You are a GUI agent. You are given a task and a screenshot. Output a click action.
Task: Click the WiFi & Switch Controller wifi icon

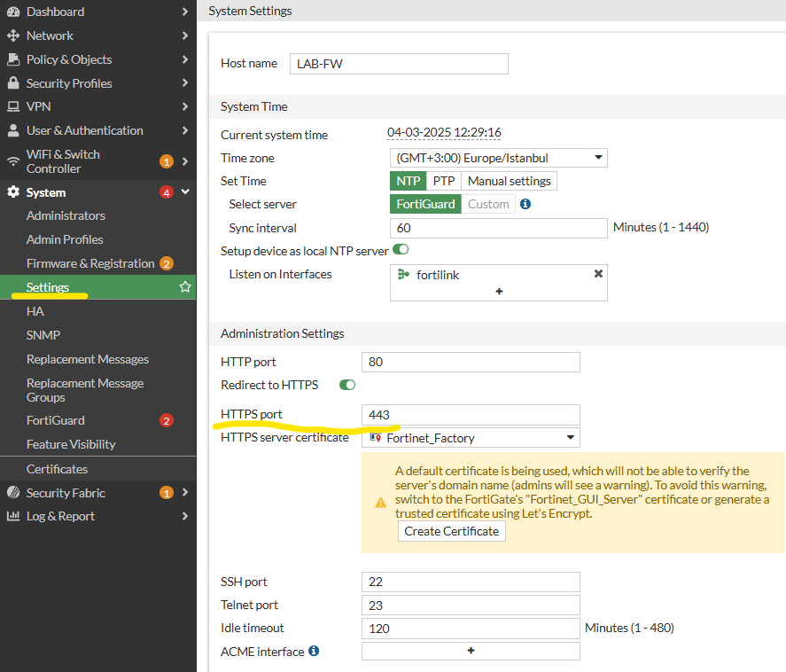point(13,161)
